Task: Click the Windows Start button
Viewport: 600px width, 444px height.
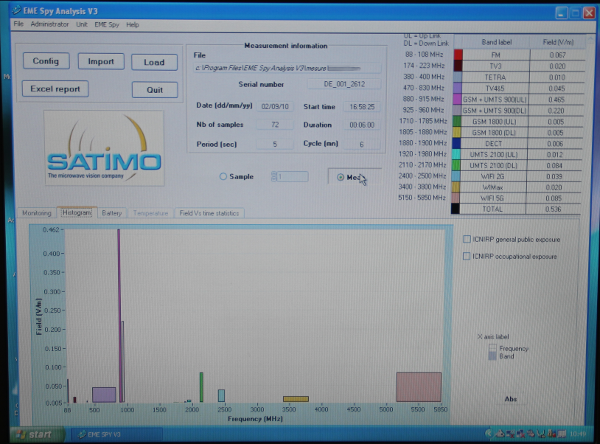Action: point(32,434)
